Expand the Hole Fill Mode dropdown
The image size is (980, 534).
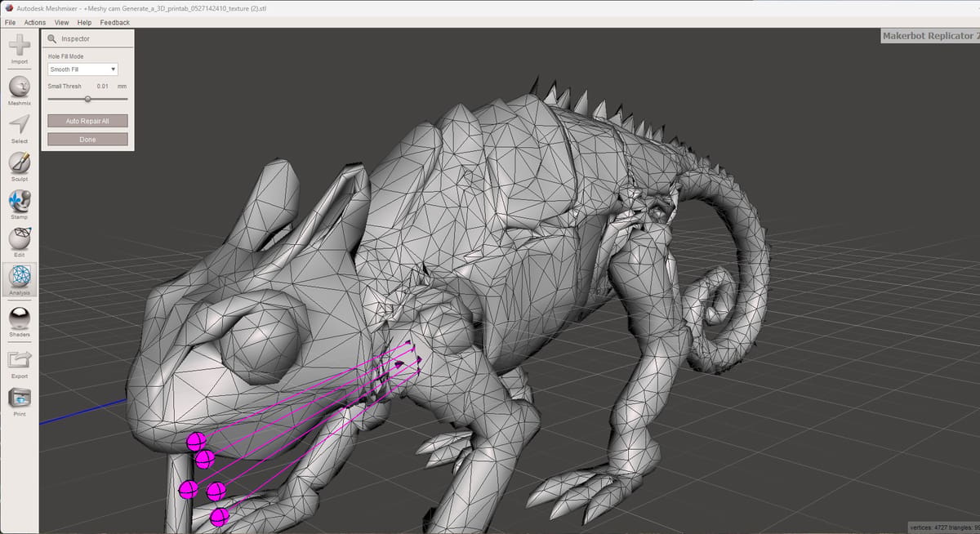click(x=83, y=69)
